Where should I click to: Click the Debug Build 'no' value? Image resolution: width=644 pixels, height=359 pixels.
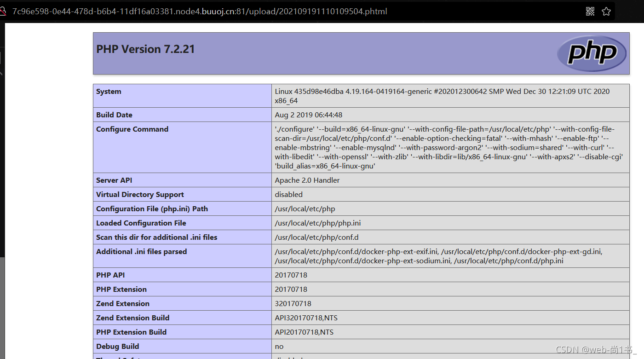pyautogui.click(x=279, y=347)
